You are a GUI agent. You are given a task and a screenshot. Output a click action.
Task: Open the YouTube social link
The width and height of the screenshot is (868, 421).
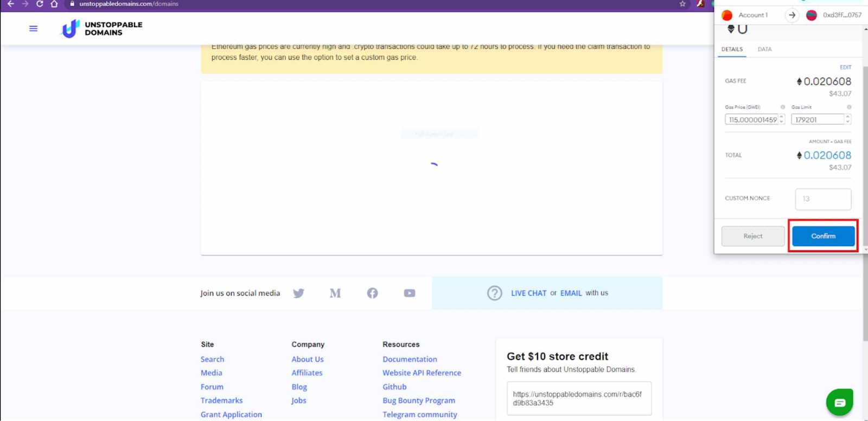410,293
